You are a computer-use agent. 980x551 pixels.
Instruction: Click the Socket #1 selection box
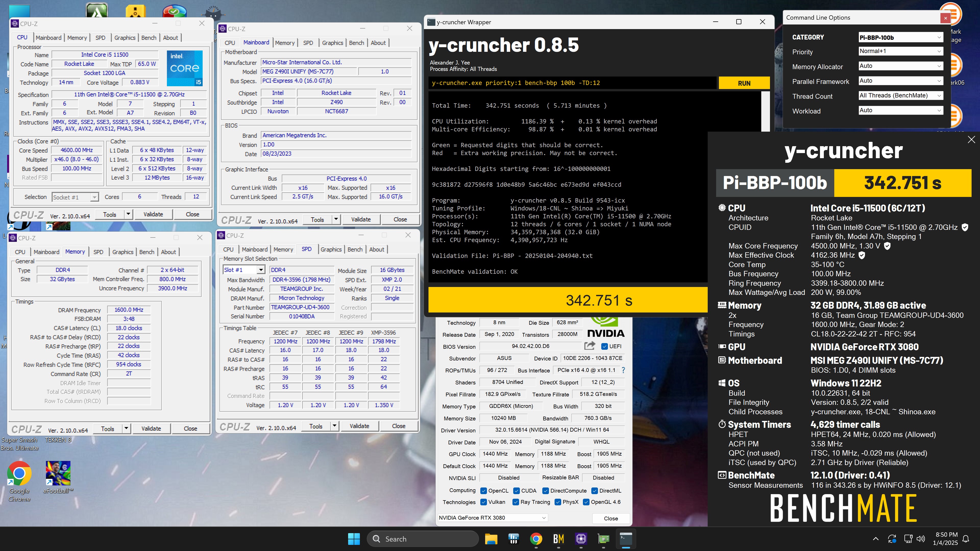click(x=75, y=197)
